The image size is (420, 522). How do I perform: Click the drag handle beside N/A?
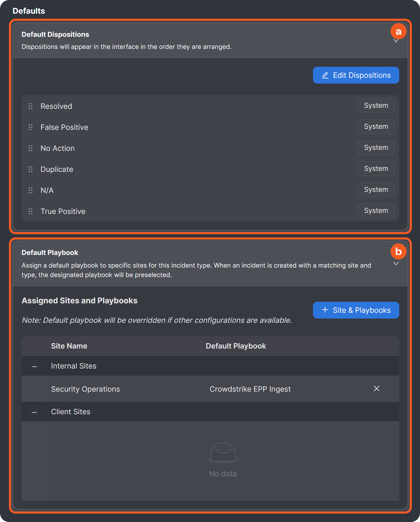coord(31,190)
